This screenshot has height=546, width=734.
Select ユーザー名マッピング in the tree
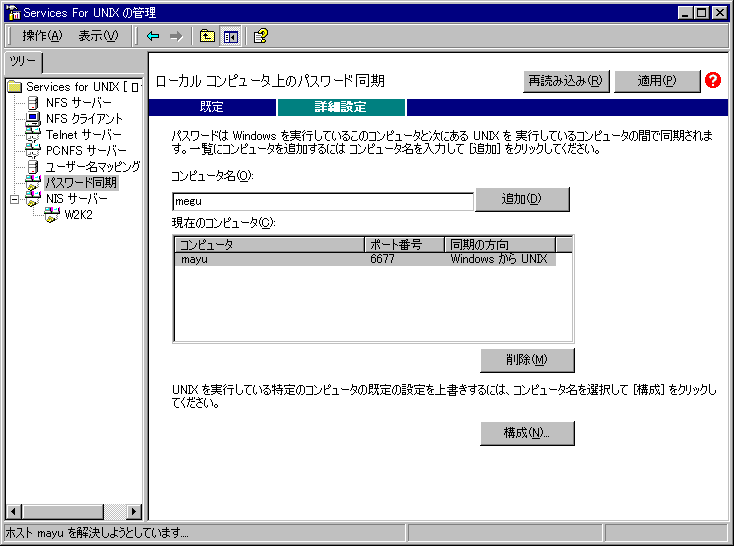[93, 167]
